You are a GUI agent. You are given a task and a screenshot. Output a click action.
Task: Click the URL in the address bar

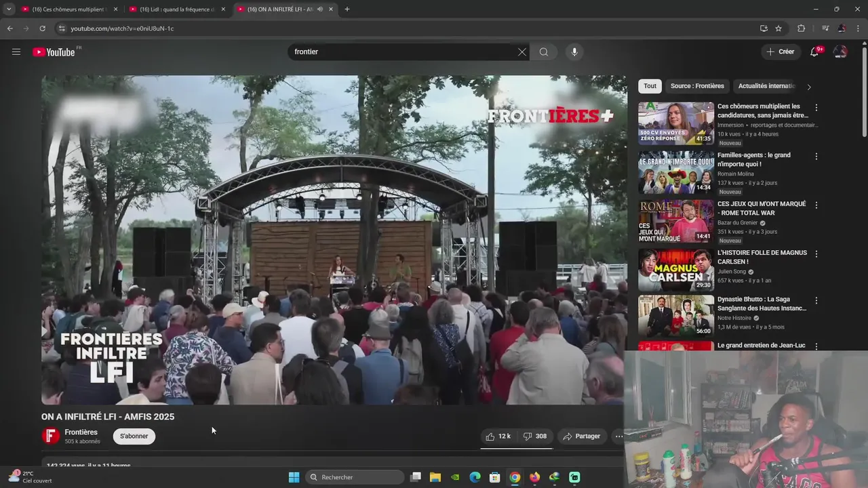coord(122,28)
